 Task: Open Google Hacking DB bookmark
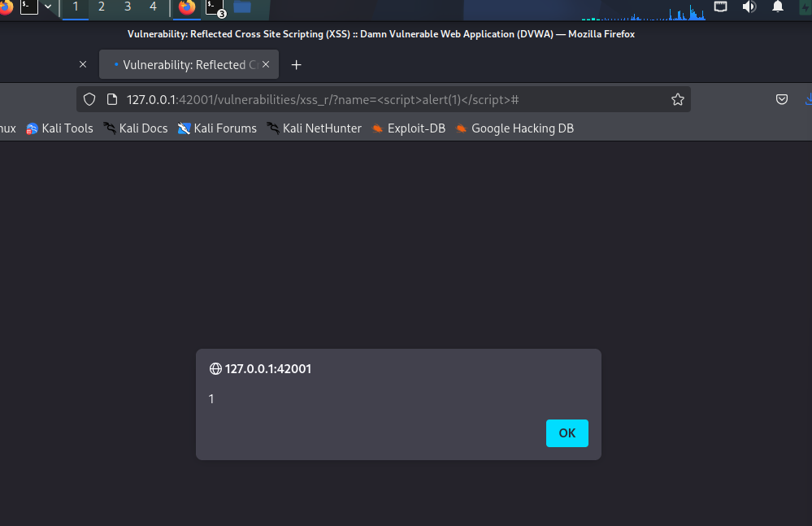click(x=515, y=128)
